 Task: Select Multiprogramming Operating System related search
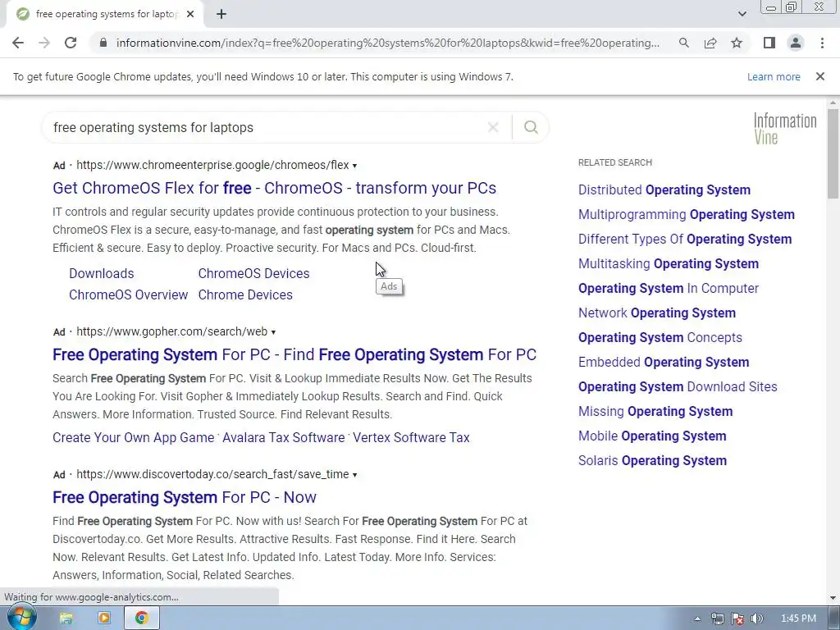687,215
